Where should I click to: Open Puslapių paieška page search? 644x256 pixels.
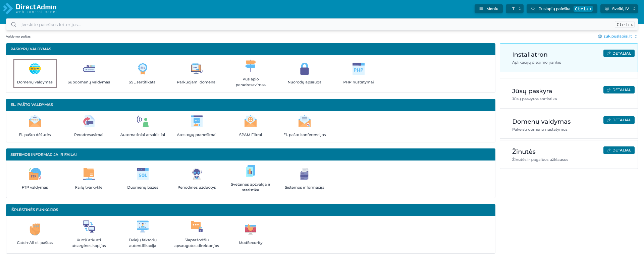(561, 9)
